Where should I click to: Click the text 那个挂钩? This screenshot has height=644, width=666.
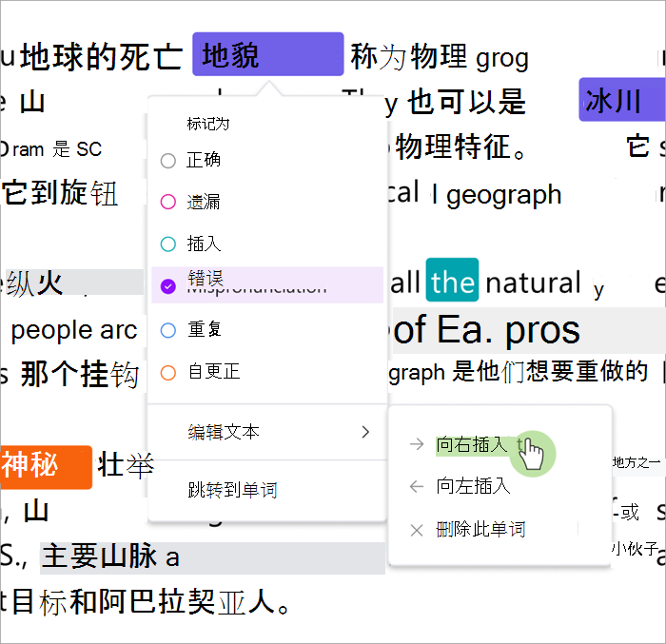(x=79, y=374)
